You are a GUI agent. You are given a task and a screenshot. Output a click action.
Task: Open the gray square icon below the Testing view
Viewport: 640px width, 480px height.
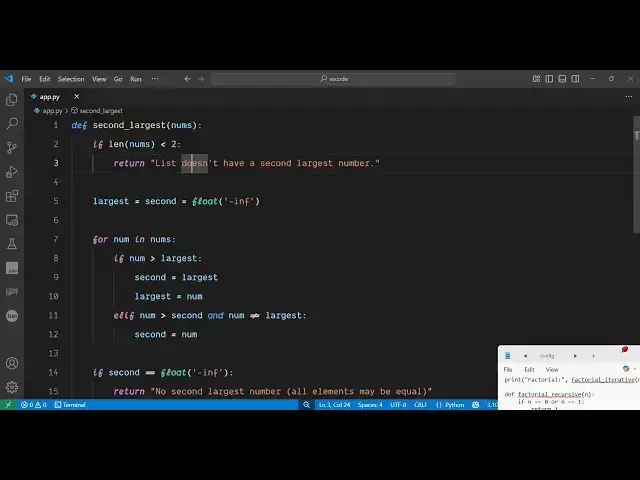[x=12, y=268]
